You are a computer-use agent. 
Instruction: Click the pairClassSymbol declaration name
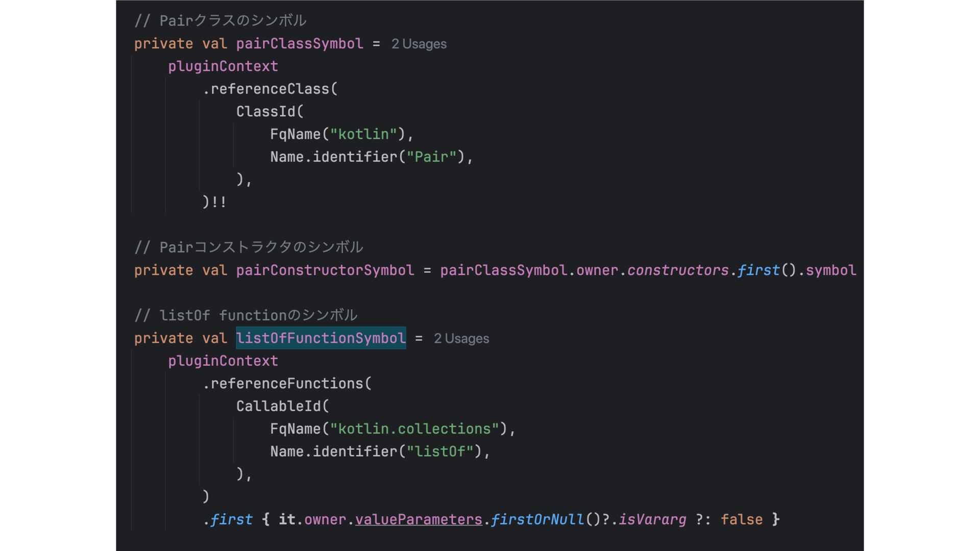300,44
